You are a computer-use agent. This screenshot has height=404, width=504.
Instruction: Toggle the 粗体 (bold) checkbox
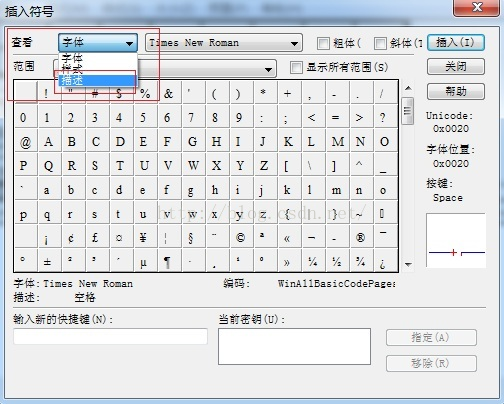323,43
